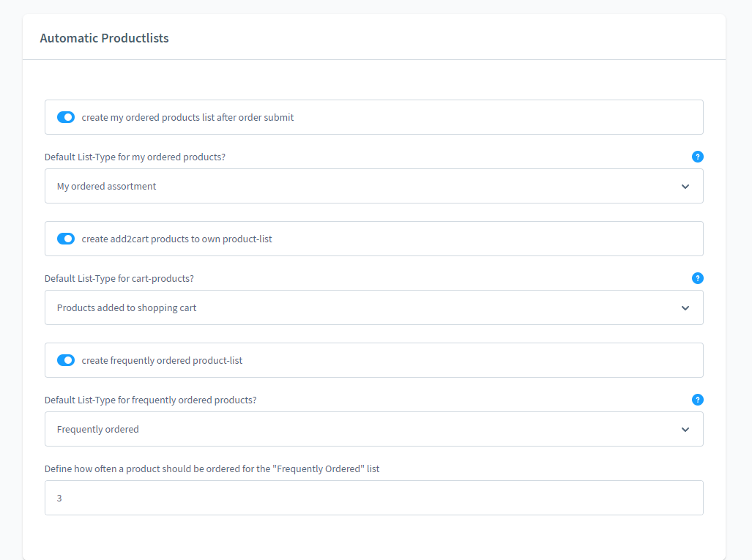
Task: Click label create add2cart products to own product-list
Action: (x=176, y=239)
